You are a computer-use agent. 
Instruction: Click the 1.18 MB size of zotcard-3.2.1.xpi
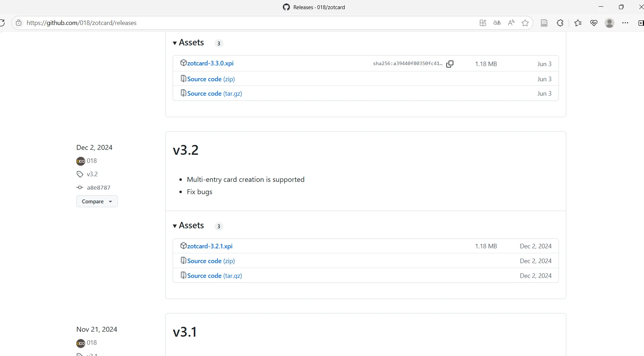486,246
